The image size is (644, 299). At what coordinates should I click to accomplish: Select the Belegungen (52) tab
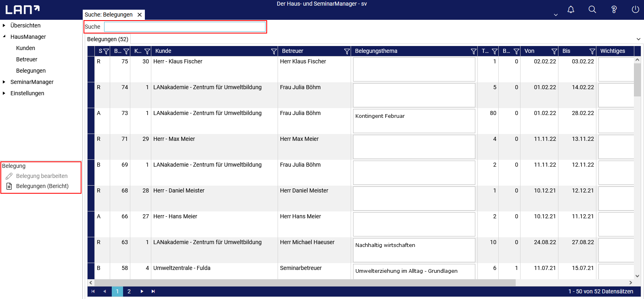pyautogui.click(x=108, y=39)
